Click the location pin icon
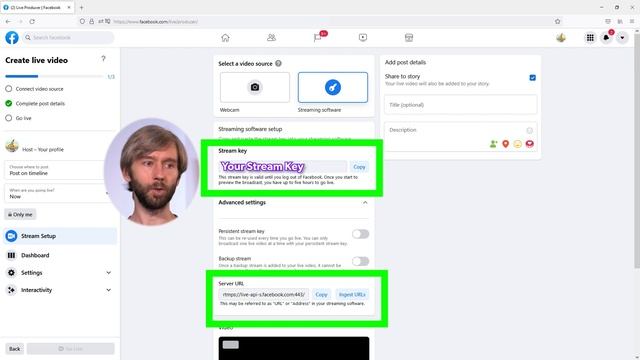Viewport: 640px width, 360px height. (x=506, y=144)
